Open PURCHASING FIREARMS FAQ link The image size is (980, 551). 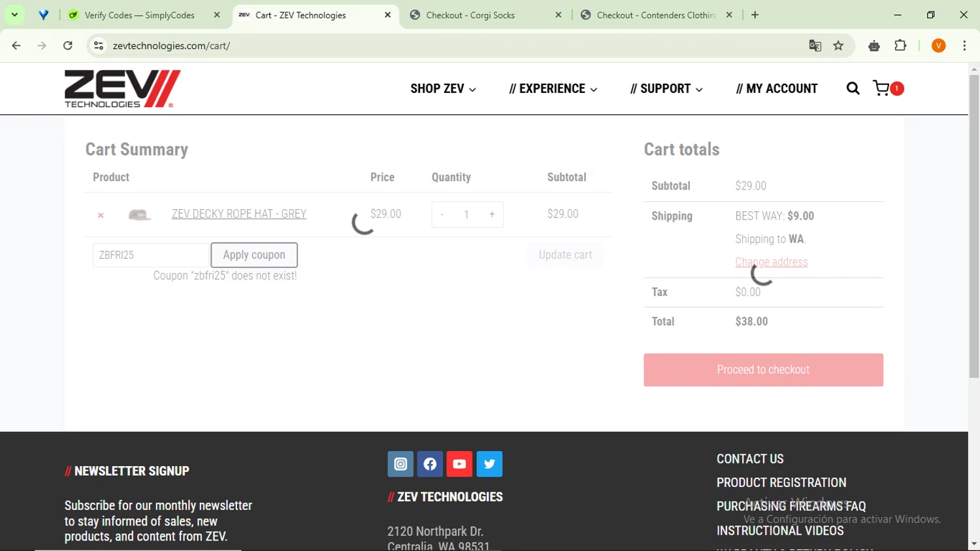pos(791,507)
